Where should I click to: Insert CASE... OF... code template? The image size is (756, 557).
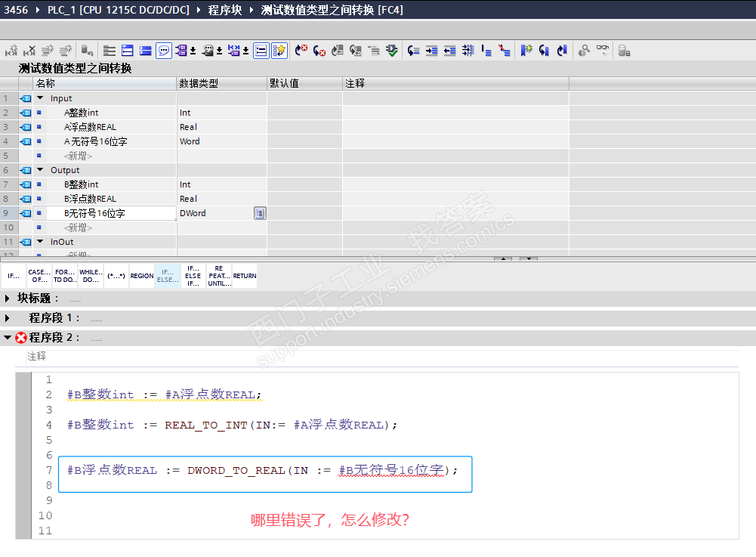point(39,276)
